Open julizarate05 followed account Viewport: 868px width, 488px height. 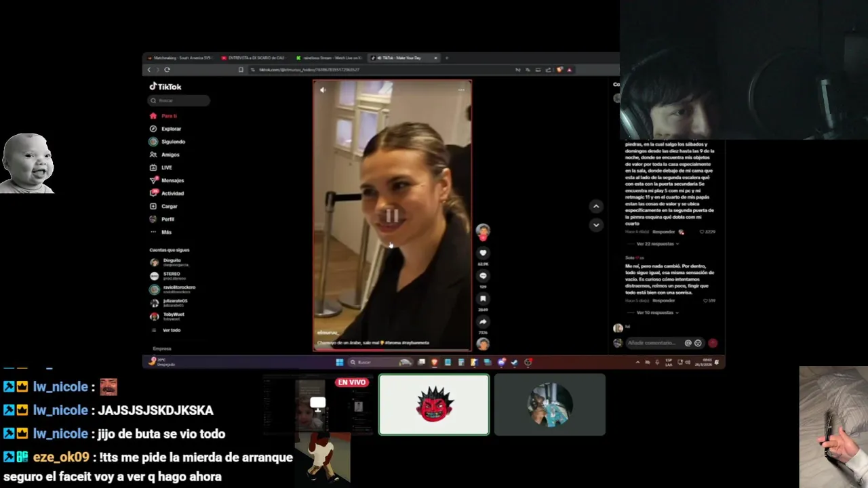[x=170, y=302]
